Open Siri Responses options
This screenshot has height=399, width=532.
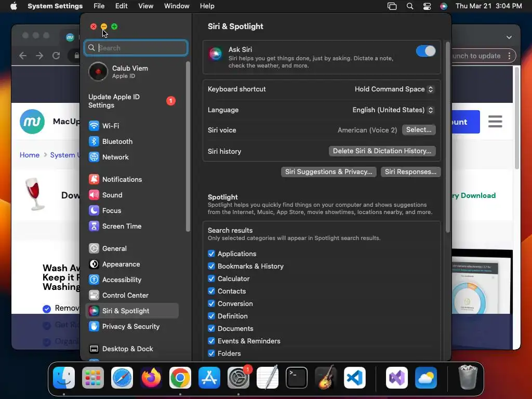click(x=410, y=171)
